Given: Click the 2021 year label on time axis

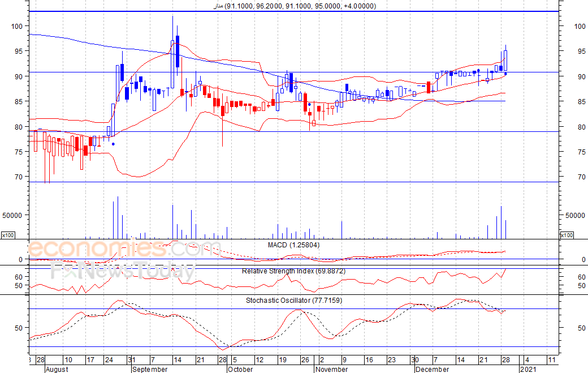Looking at the screenshot, I should [528, 369].
